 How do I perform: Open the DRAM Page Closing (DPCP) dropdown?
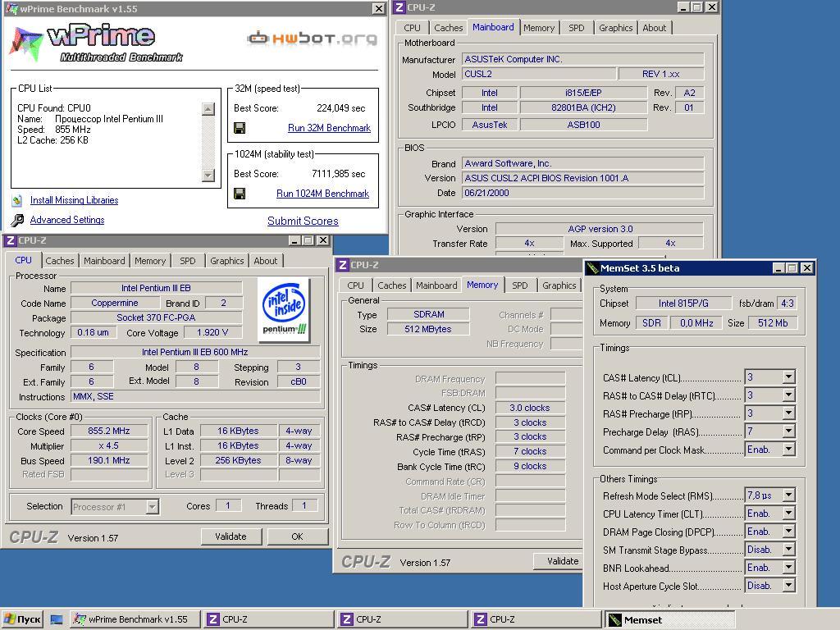pos(788,532)
